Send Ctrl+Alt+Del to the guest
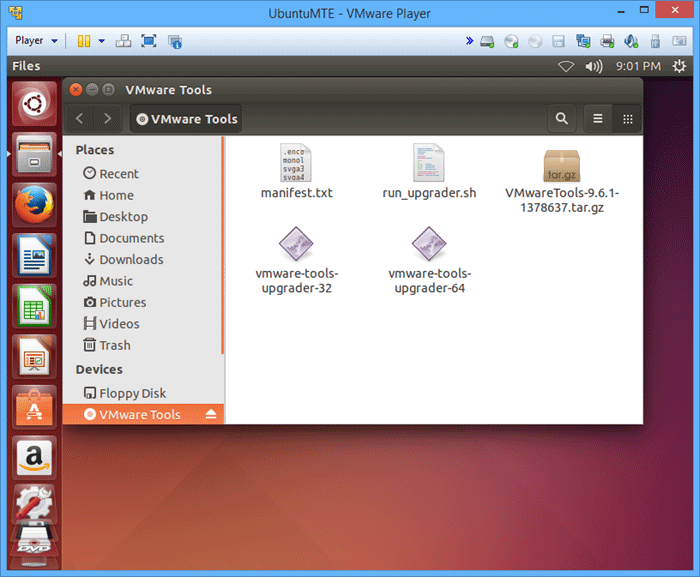The image size is (700, 577). coord(123,41)
